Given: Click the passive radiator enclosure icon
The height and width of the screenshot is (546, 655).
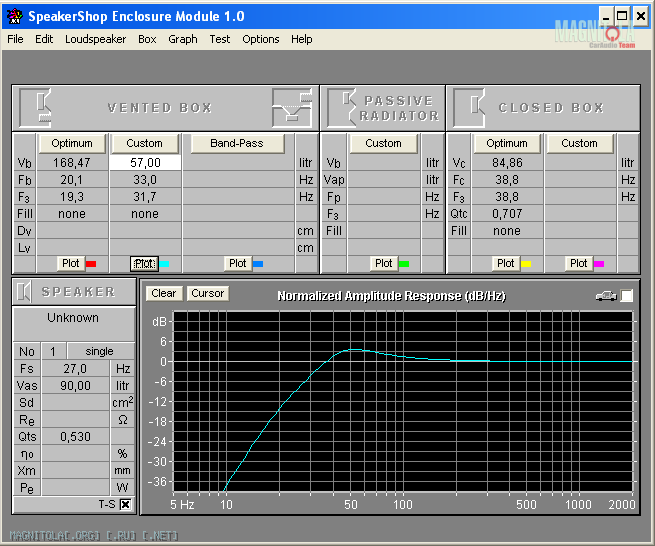Looking at the screenshot, I should tap(342, 108).
